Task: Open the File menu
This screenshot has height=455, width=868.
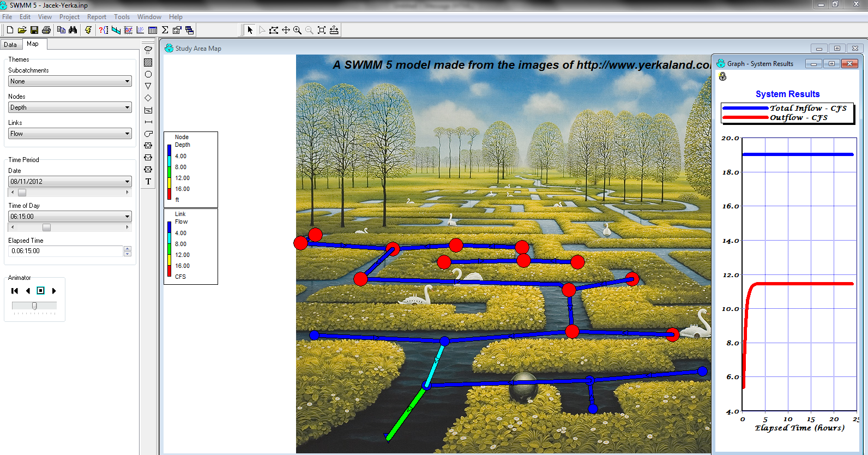Action: pyautogui.click(x=7, y=17)
